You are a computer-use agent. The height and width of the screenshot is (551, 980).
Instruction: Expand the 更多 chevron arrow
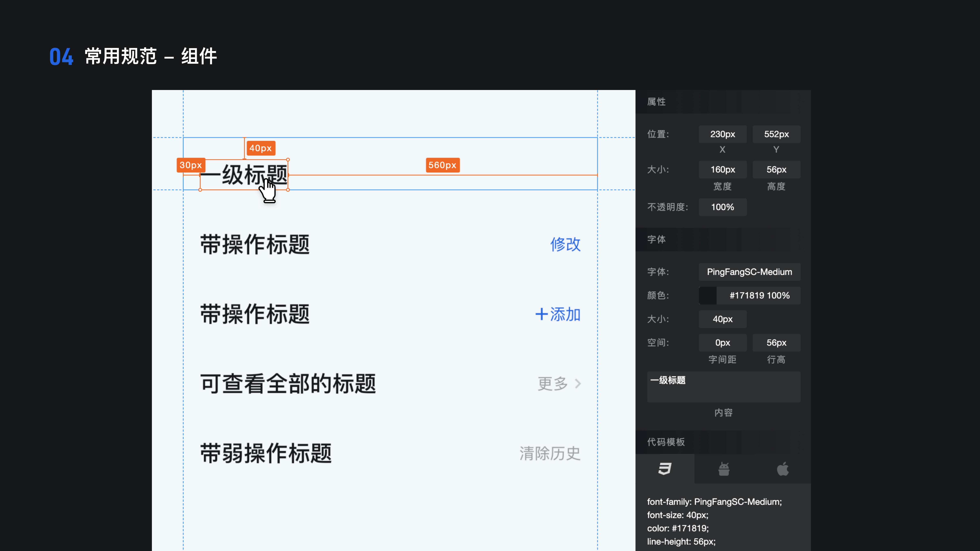click(578, 384)
